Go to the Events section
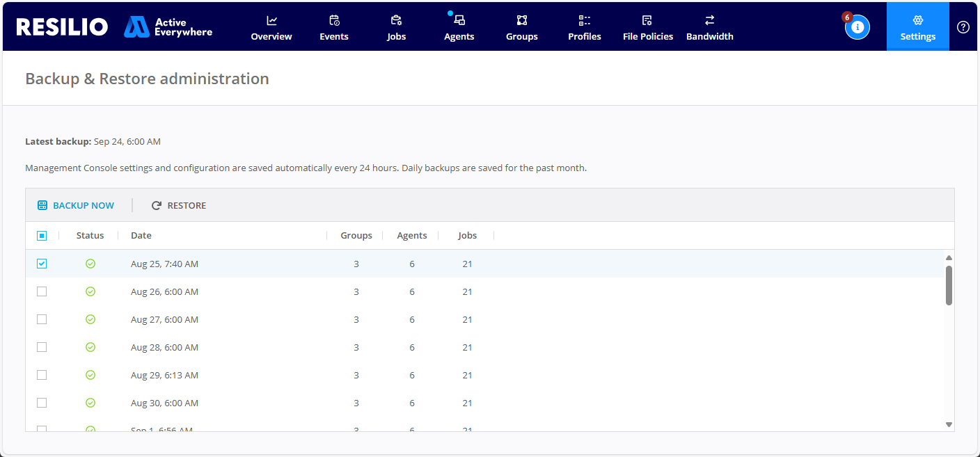The height and width of the screenshot is (457, 980). [334, 28]
